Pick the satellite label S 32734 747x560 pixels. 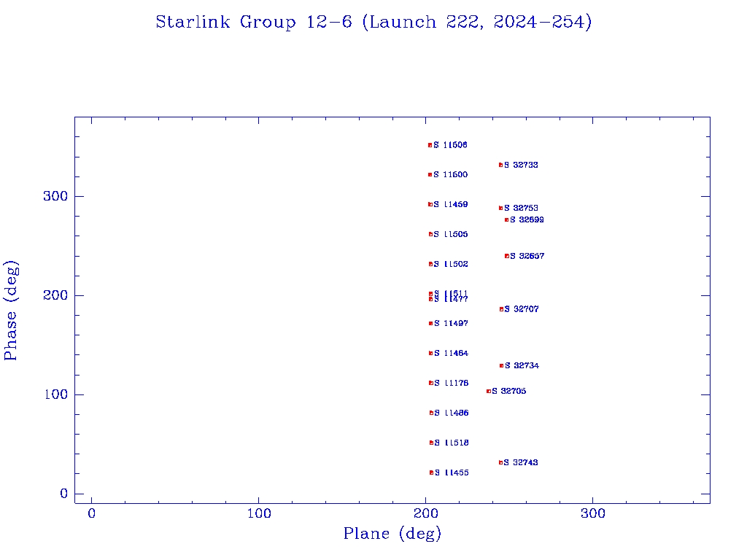522,366
